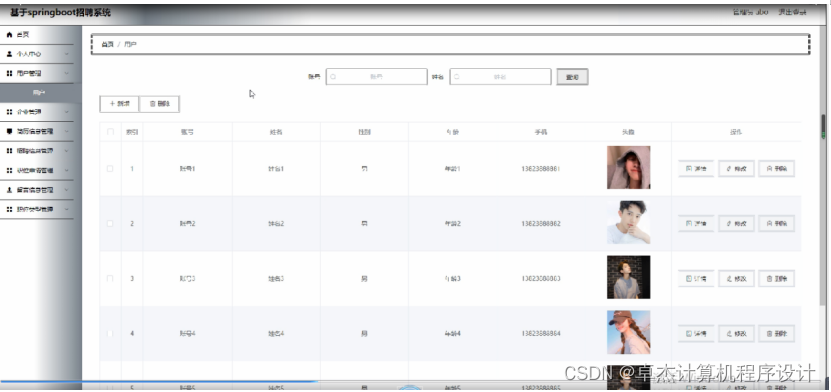
Task: Toggle the select-all checkbox in table header
Action: (110, 132)
